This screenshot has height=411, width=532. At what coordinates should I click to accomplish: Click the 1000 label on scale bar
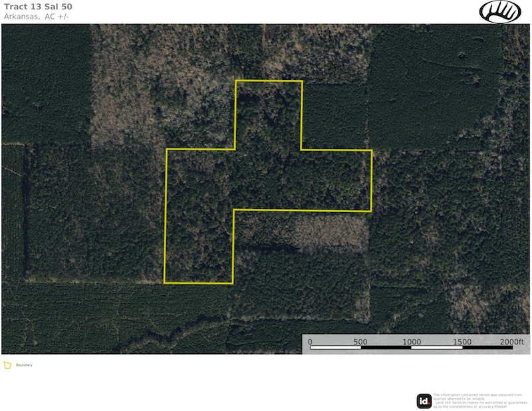pyautogui.click(x=412, y=342)
